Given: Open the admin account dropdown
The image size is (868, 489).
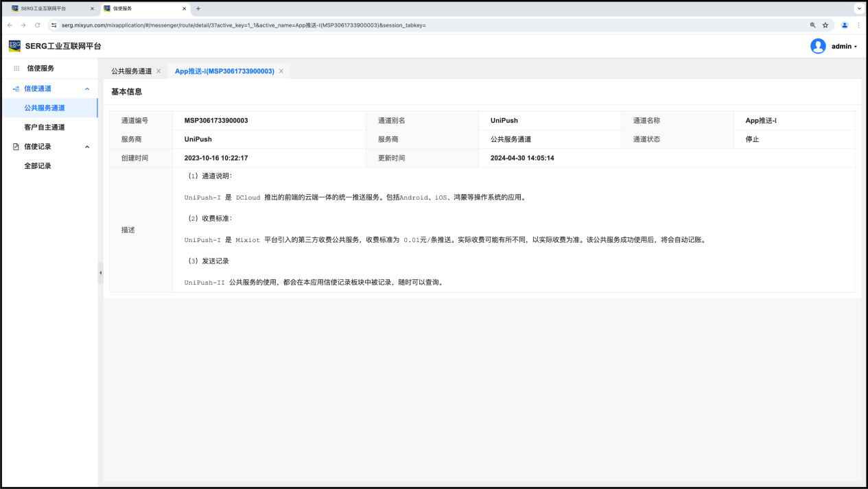Looking at the screenshot, I should point(844,47).
